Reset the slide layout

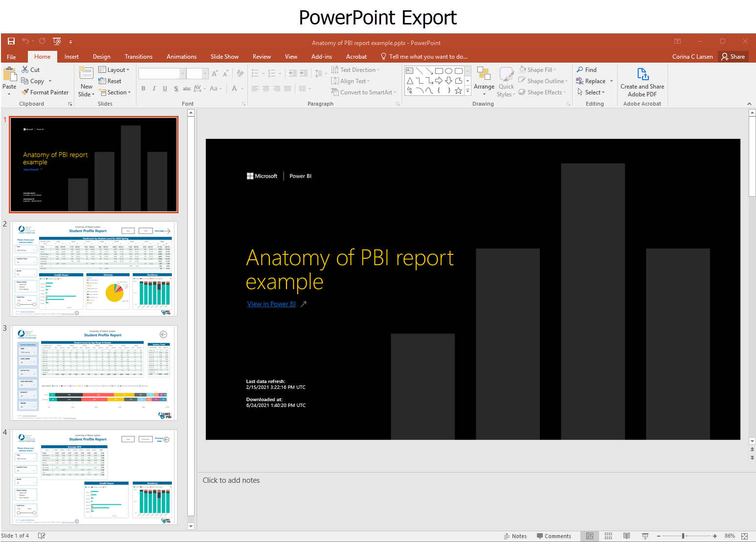pyautogui.click(x=110, y=81)
